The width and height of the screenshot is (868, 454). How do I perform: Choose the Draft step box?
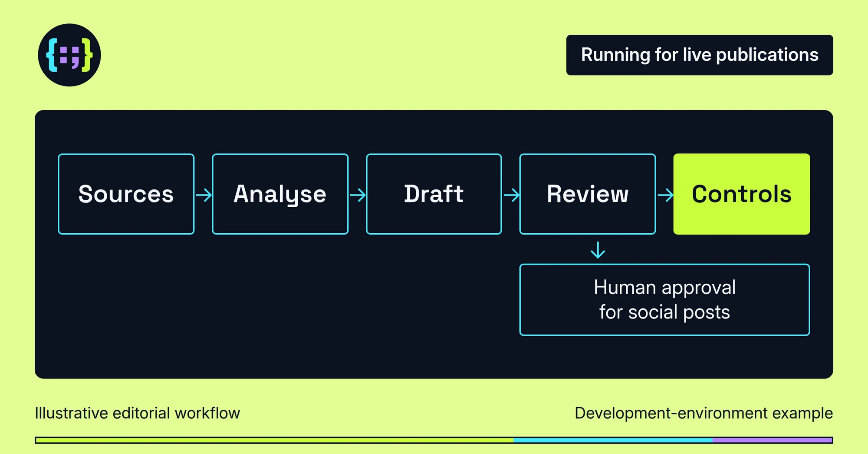[434, 194]
